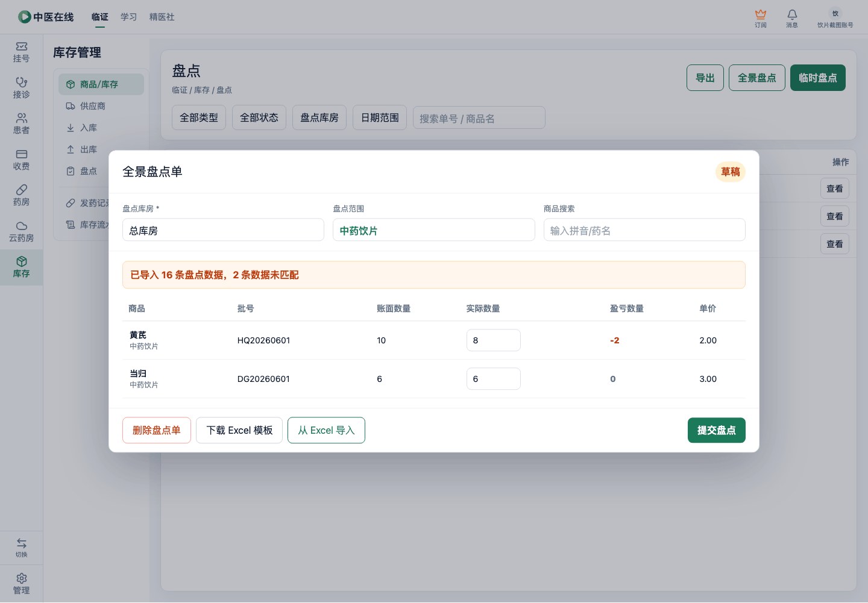Image resolution: width=868 pixels, height=603 pixels.
Task: Open the 日期范围 filter
Action: (380, 117)
